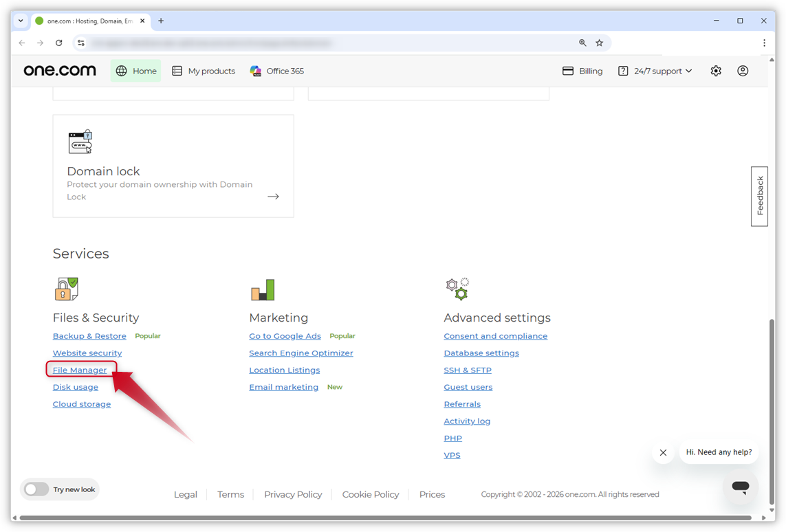Click the Advanced settings gears icon
The width and height of the screenshot is (786, 532).
coord(457,289)
